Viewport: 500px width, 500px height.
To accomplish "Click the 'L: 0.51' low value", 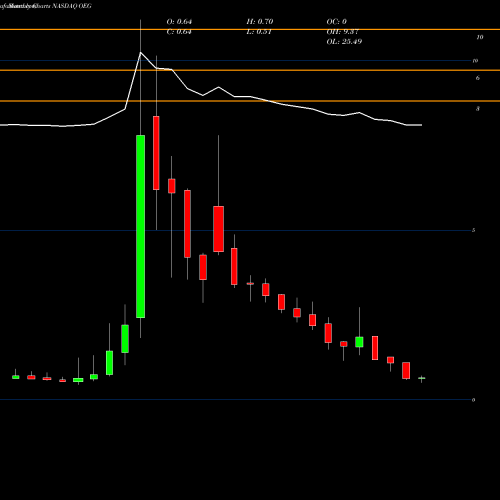I will (259, 32).
